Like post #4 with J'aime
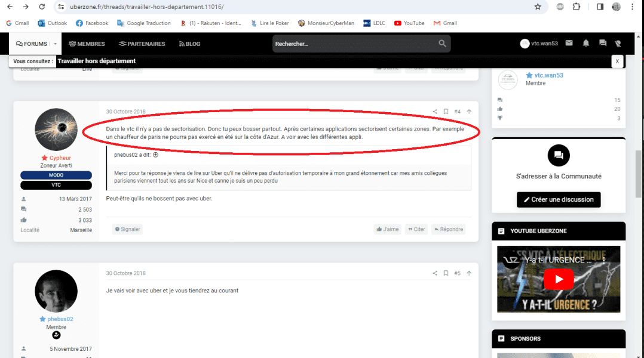The width and height of the screenshot is (644, 358). coord(387,229)
